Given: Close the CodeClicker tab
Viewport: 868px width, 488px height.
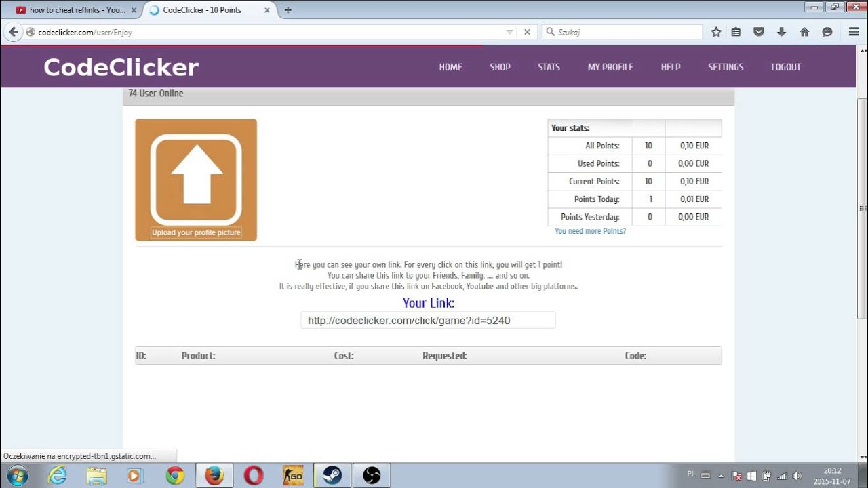Looking at the screenshot, I should pyautogui.click(x=267, y=10).
